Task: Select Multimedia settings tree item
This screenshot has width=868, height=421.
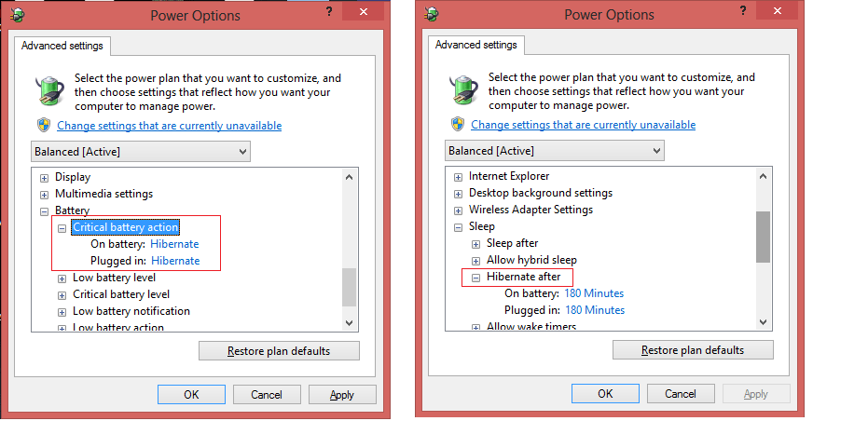Action: tap(104, 194)
